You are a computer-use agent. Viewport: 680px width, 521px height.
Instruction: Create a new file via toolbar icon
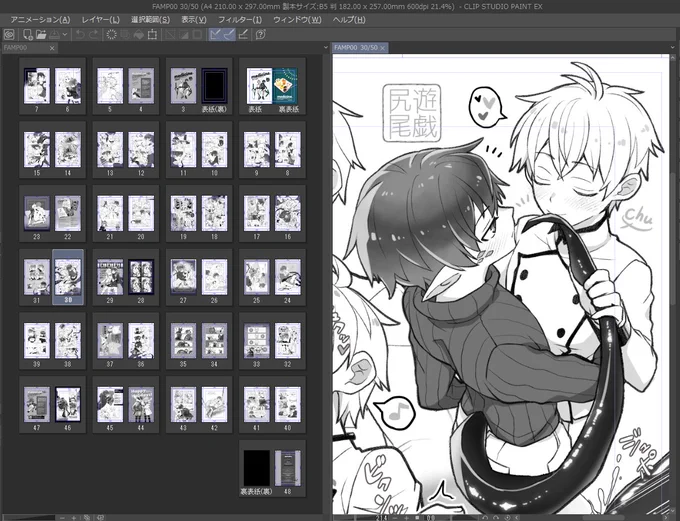[28, 34]
